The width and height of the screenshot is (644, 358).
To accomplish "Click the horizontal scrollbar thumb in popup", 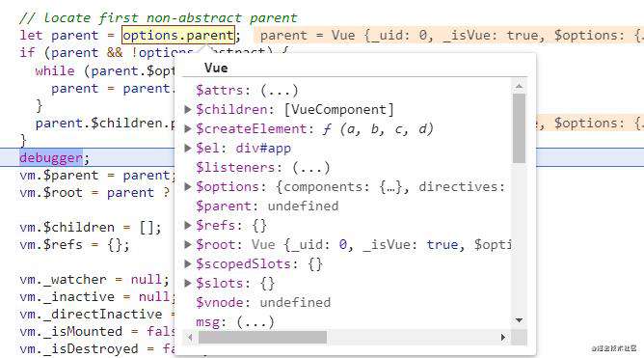I will click(x=262, y=338).
